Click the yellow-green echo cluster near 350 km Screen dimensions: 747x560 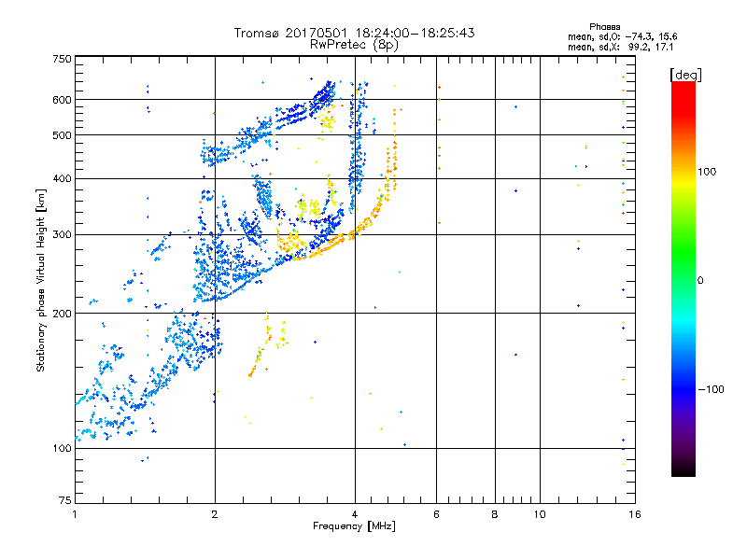[309, 208]
